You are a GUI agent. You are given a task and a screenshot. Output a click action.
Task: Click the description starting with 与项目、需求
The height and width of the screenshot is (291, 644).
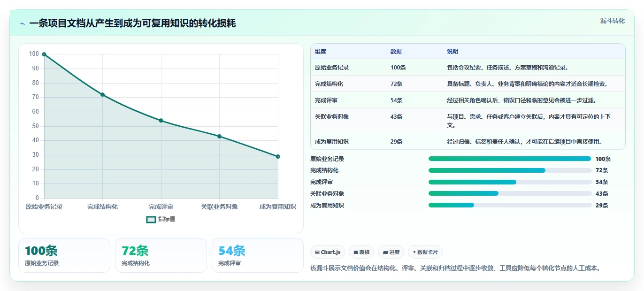pyautogui.click(x=529, y=121)
